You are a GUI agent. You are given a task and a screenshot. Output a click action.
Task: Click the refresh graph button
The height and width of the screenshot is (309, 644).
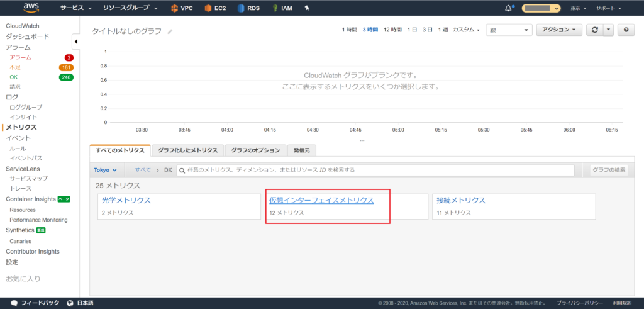594,30
